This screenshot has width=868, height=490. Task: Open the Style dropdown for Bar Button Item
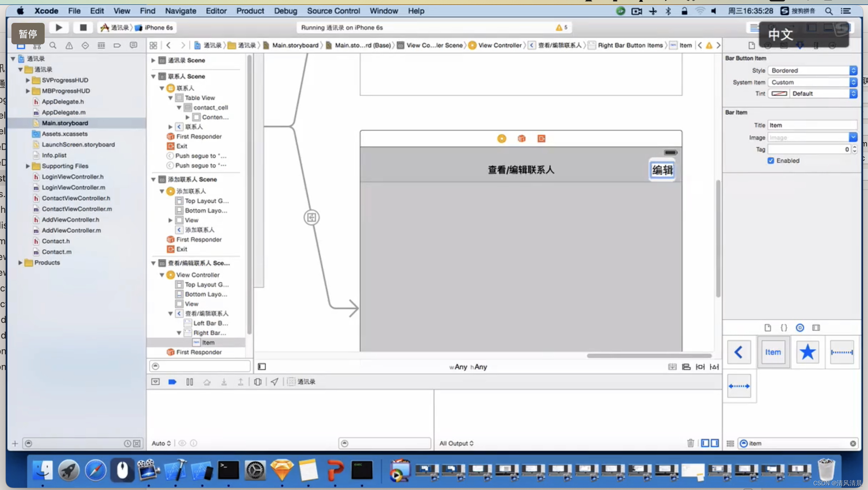(854, 70)
